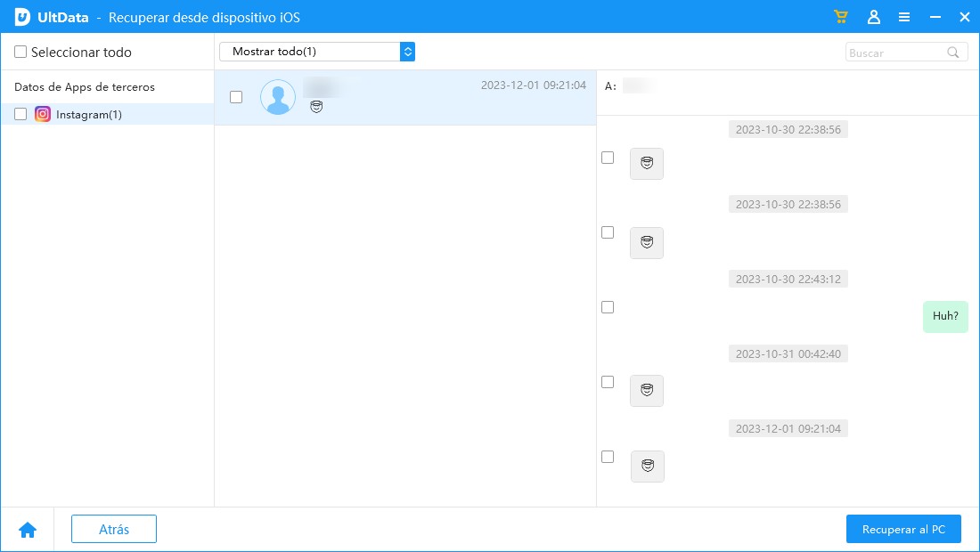Click emoji icon under contact name
980x552 pixels.
316,107
